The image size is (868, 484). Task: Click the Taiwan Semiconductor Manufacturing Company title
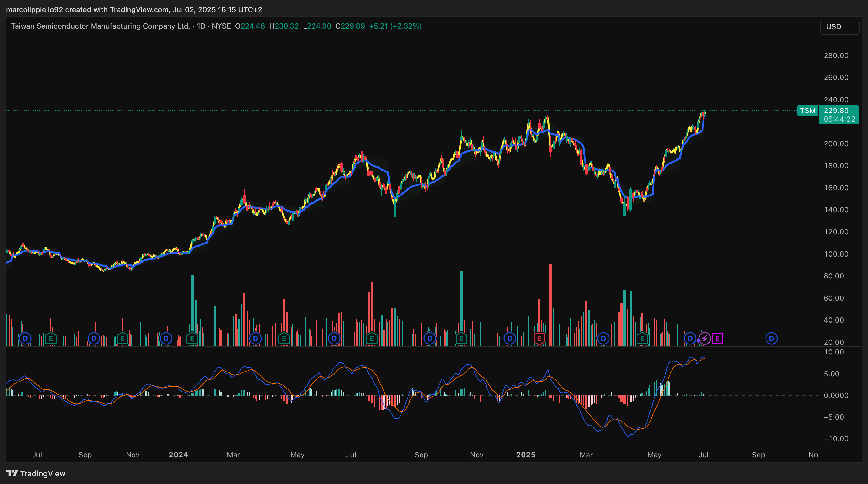pyautogui.click(x=100, y=26)
